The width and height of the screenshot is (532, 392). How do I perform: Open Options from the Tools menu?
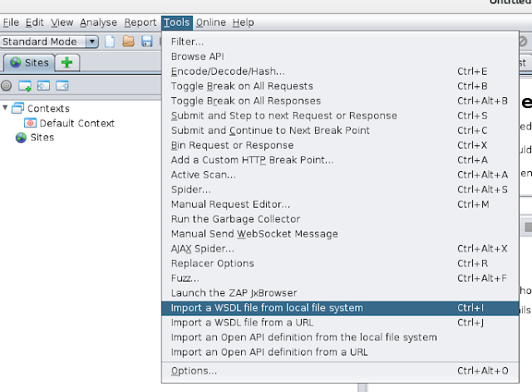194,370
